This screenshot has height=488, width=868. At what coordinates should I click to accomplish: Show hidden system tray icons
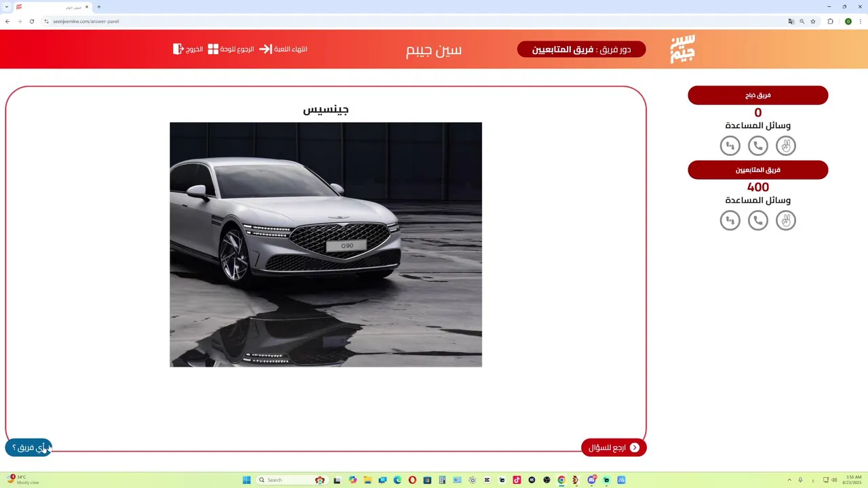tap(788, 480)
